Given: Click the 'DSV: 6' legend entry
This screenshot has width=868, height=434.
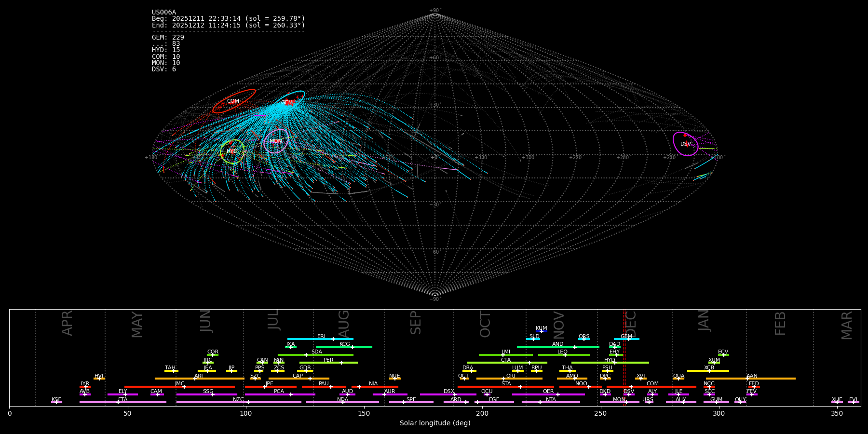Looking at the screenshot, I should (164, 69).
